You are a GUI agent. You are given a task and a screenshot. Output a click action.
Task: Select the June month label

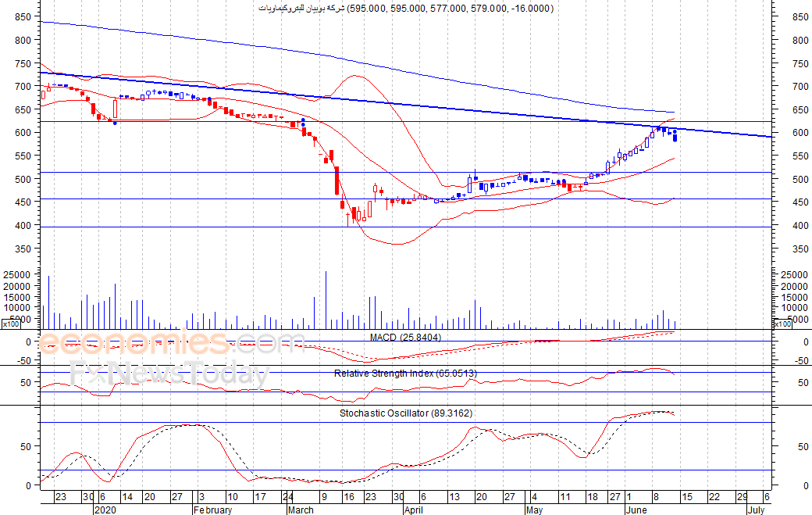[x=636, y=510]
